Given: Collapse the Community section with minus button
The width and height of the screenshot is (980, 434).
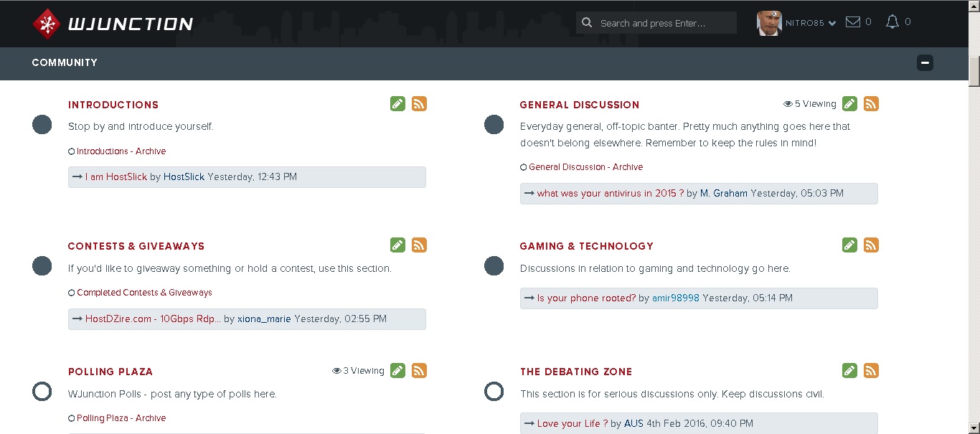Looking at the screenshot, I should (x=925, y=63).
